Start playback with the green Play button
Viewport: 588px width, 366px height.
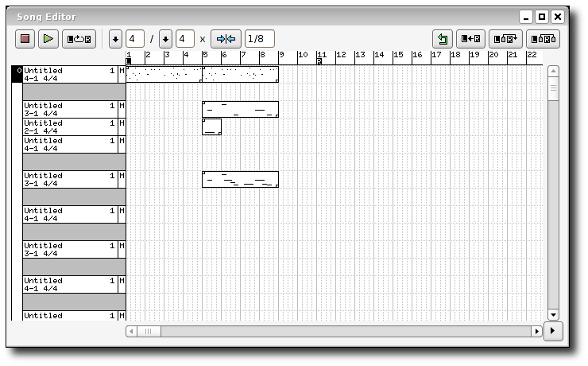point(48,39)
